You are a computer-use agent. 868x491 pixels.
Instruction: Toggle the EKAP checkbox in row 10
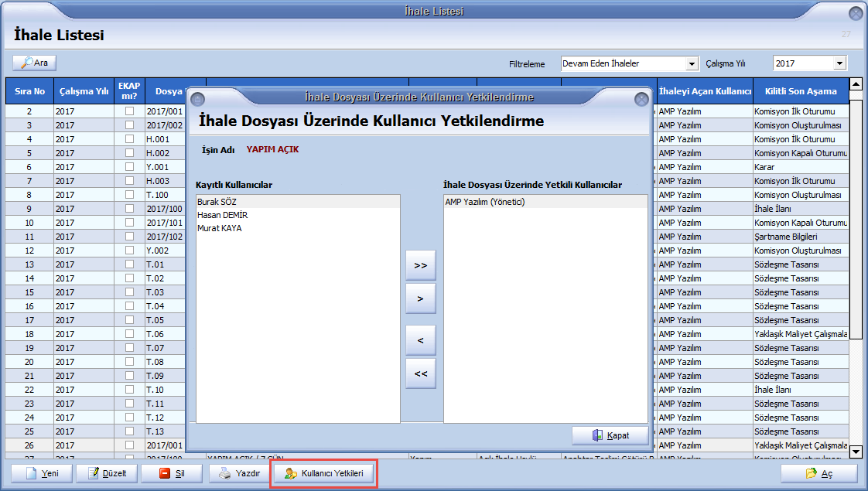[129, 223]
